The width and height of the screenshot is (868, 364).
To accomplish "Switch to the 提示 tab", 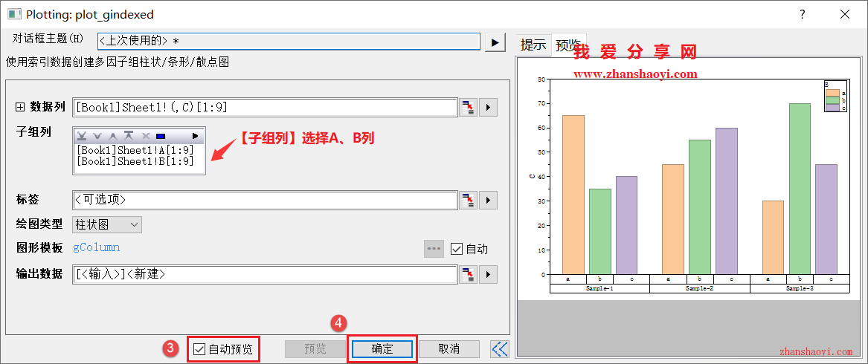I will [533, 45].
